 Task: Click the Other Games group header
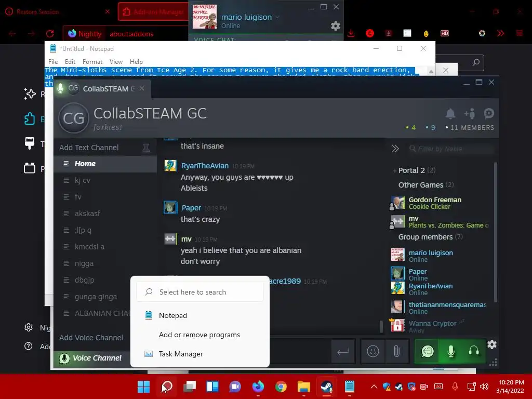click(425, 185)
